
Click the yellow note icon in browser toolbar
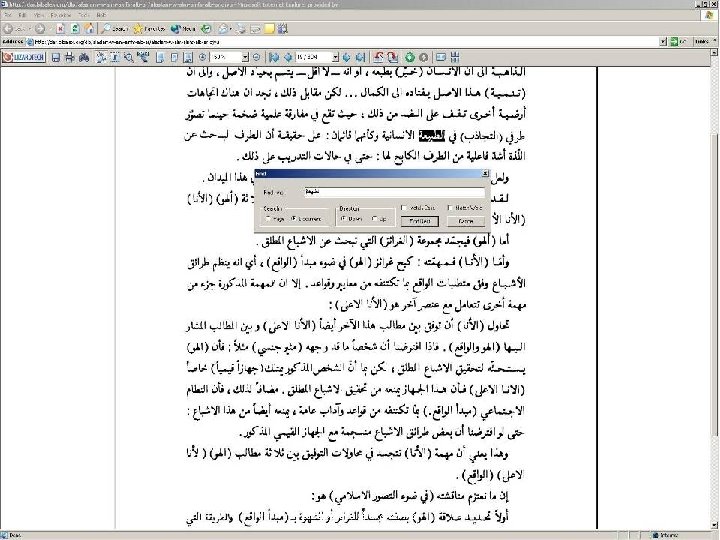[x=270, y=28]
